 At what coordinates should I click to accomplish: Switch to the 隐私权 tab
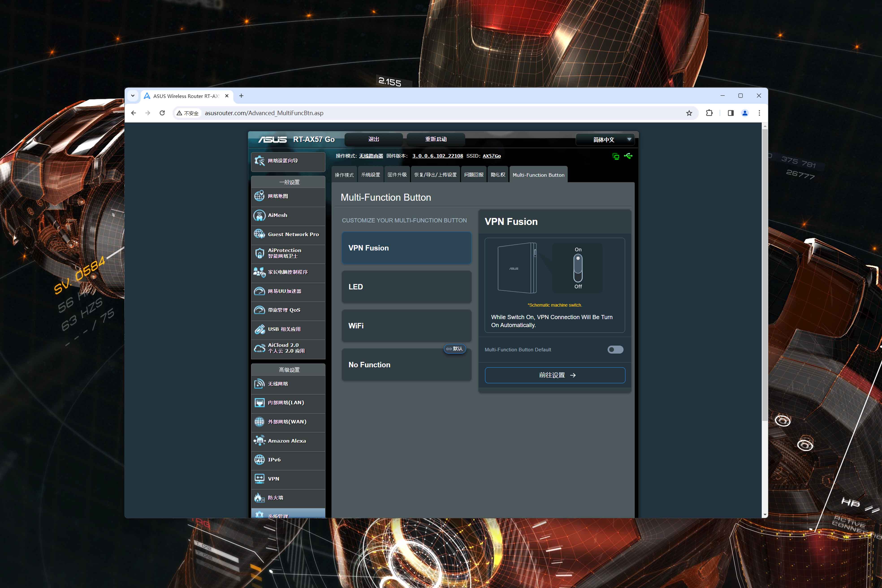(498, 175)
